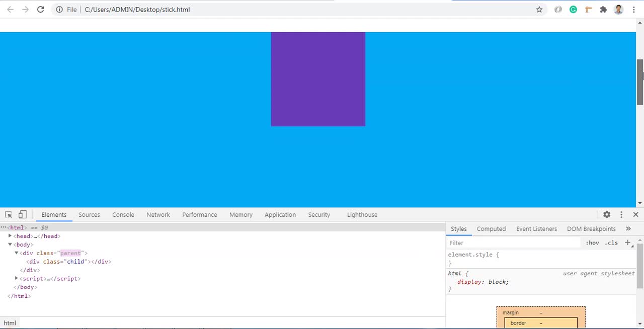Screen dimensions: 644x329
Task: Bookmark this page with the star icon
Action: pyautogui.click(x=539, y=10)
